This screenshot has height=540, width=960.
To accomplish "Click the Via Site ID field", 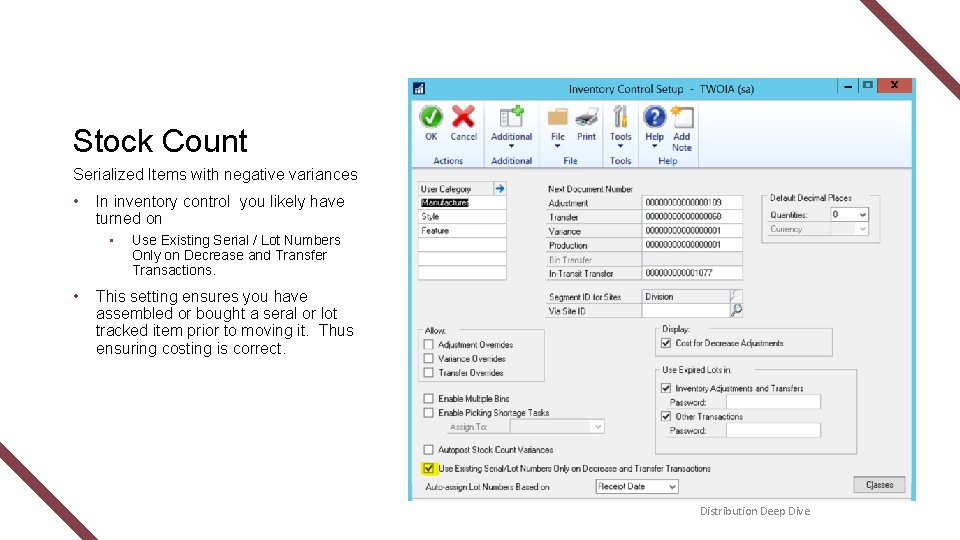I will [x=686, y=311].
